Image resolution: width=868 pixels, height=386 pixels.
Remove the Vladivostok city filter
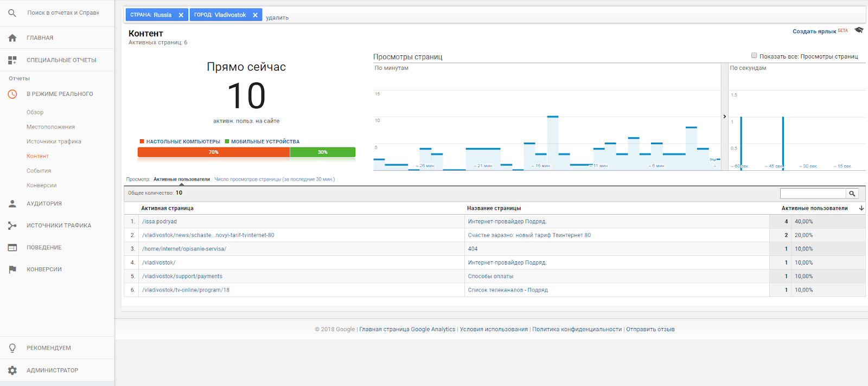pyautogui.click(x=255, y=15)
